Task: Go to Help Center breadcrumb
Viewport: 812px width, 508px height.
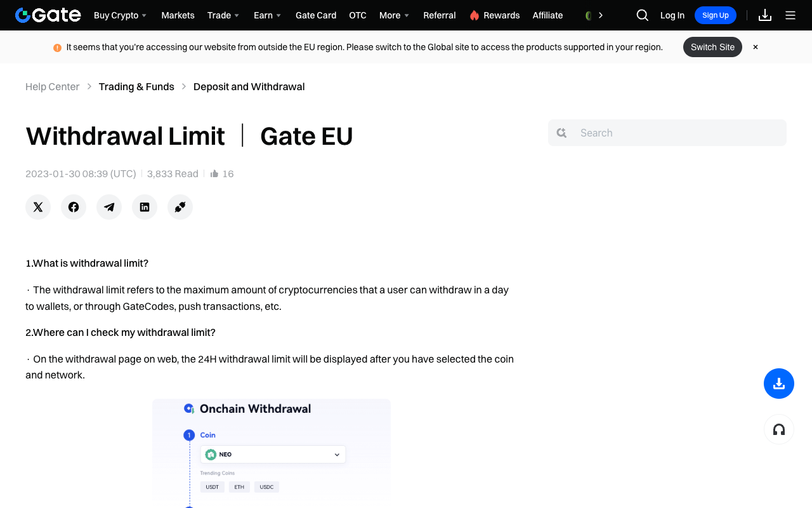Action: pos(52,86)
